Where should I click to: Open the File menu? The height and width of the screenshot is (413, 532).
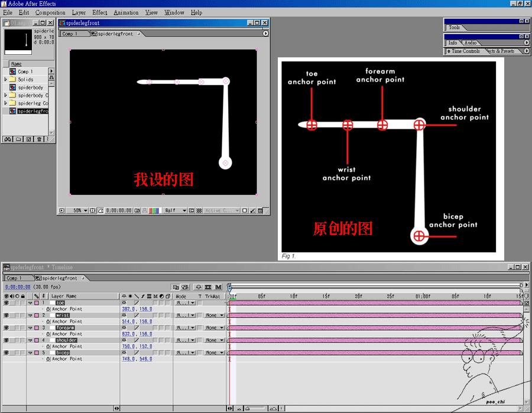coord(8,12)
